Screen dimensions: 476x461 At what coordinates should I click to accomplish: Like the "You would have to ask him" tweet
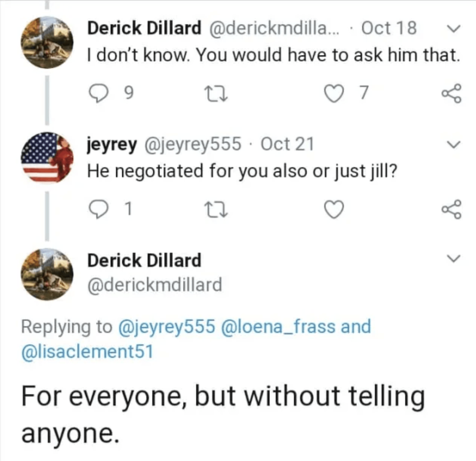click(334, 93)
